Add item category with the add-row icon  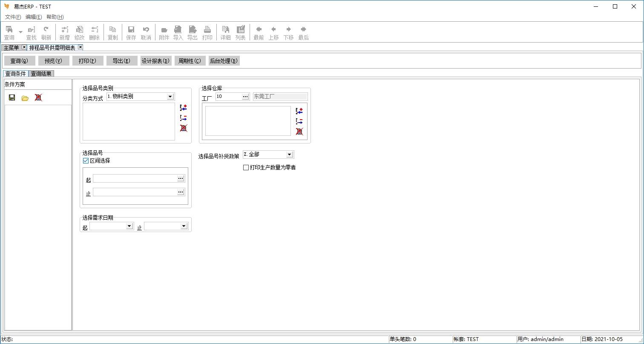click(184, 108)
